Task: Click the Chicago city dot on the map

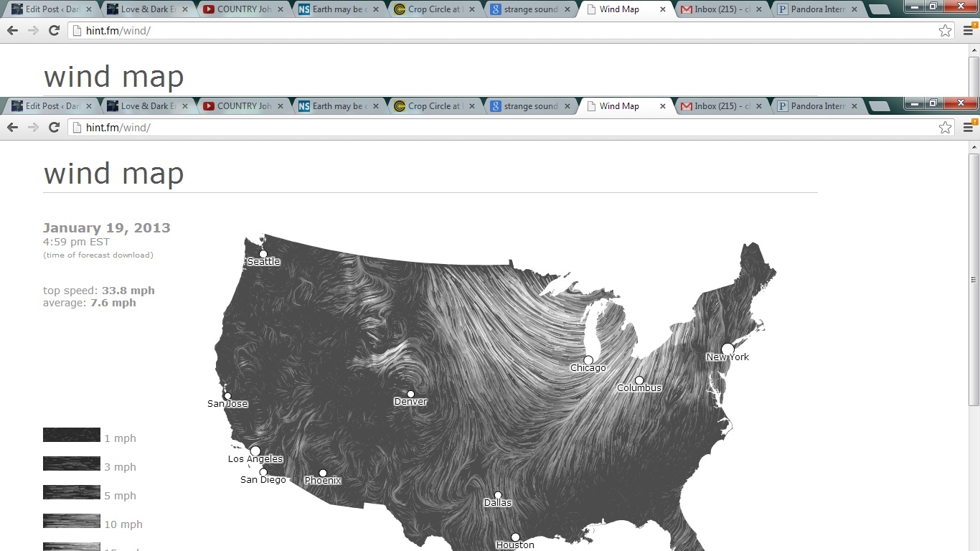Action: (588, 360)
